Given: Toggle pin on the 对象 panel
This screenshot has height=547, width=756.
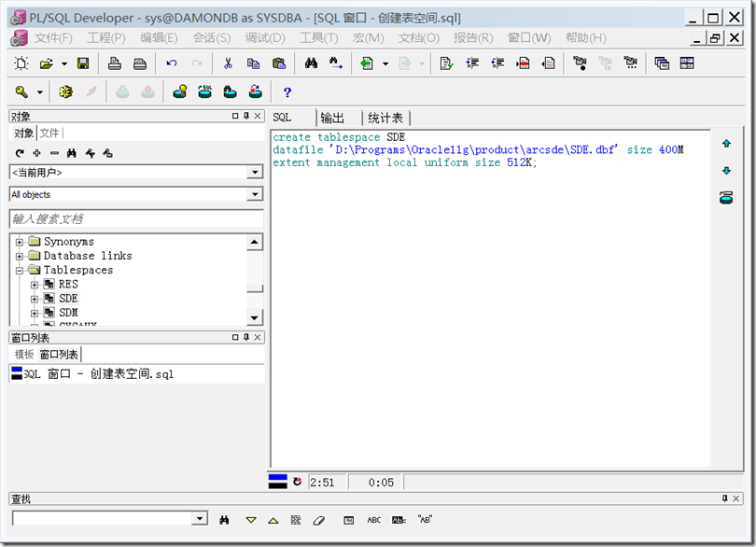Looking at the screenshot, I should 246,116.
